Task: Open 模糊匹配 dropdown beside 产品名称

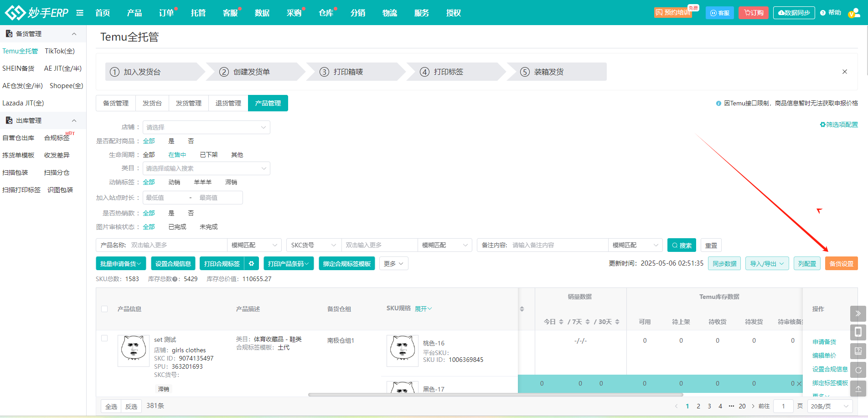Action: (254, 245)
